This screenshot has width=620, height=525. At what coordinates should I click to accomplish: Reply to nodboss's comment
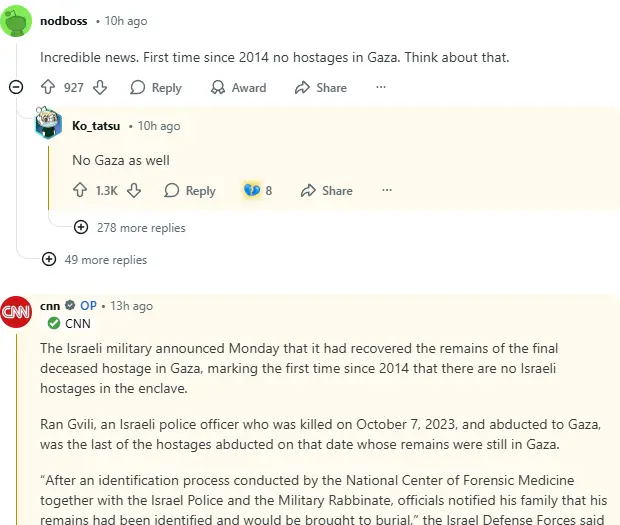coord(156,88)
